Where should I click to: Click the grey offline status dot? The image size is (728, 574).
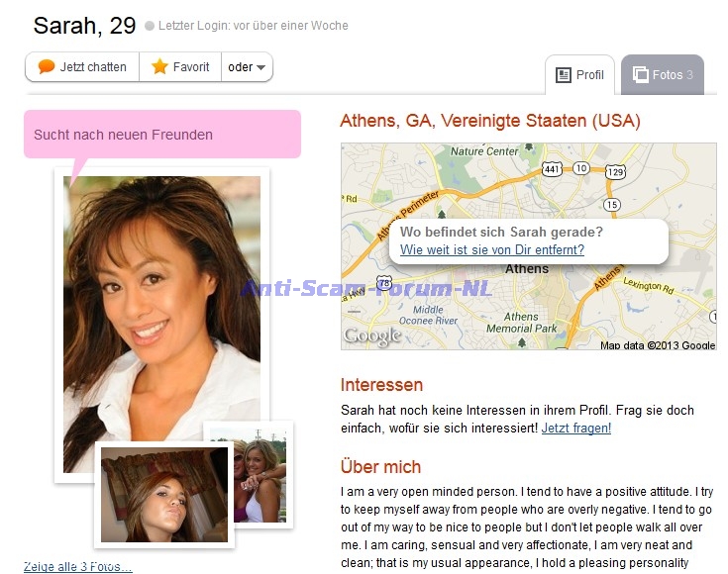click(x=150, y=26)
